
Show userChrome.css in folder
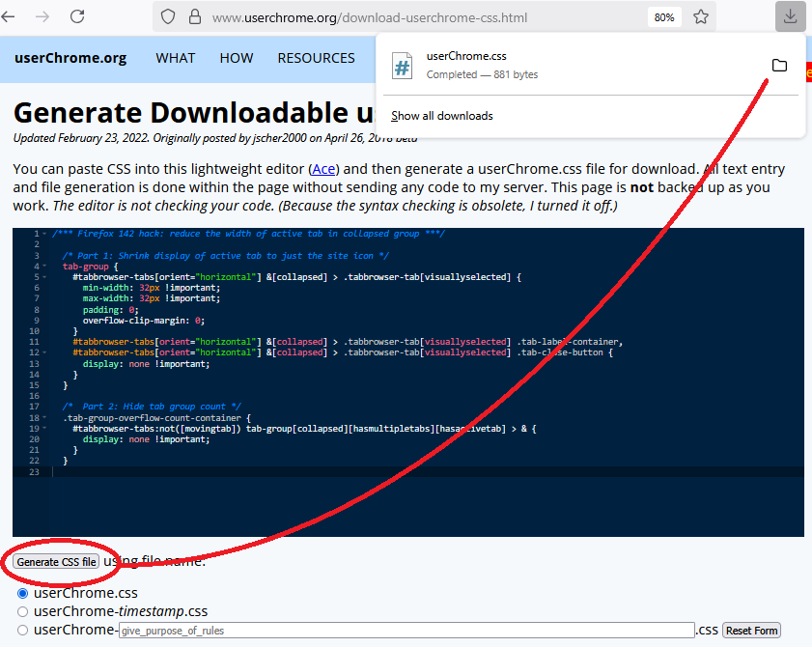[x=779, y=66]
